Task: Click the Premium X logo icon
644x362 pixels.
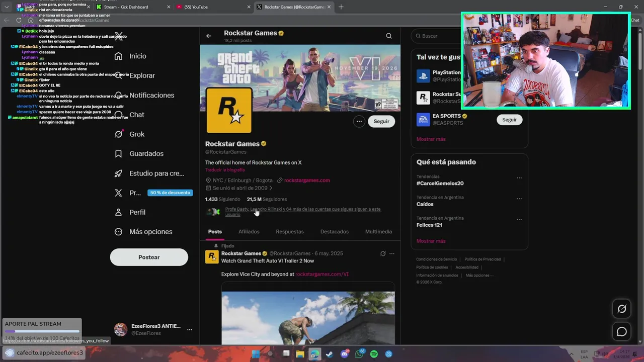Action: (x=119, y=193)
